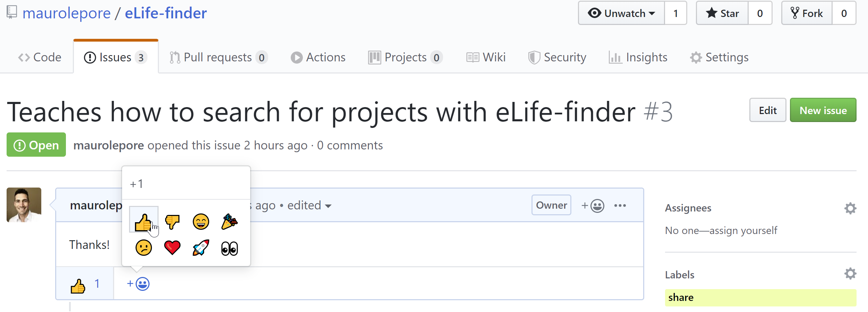Open the Insights tab
The image size is (868, 312).
point(638,57)
